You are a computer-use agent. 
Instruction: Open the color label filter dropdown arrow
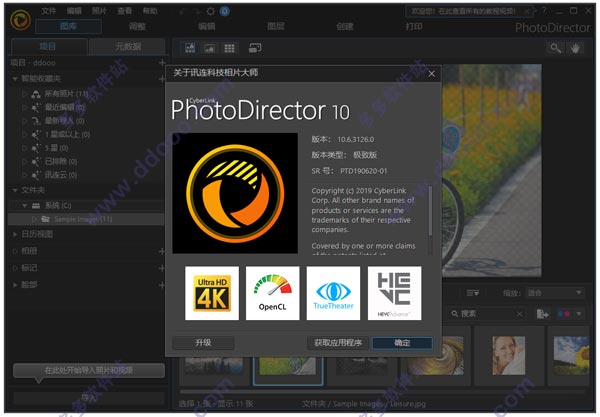pos(579,314)
